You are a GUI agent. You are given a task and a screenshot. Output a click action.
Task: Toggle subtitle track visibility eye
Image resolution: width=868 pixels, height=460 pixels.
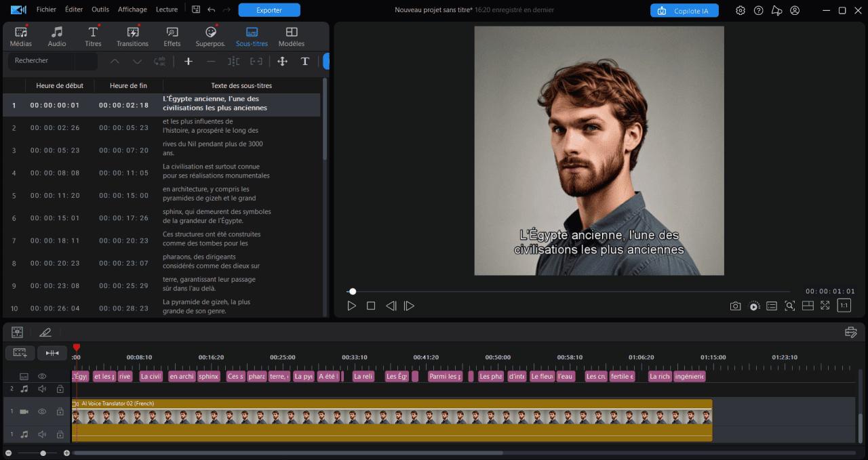pos(42,376)
